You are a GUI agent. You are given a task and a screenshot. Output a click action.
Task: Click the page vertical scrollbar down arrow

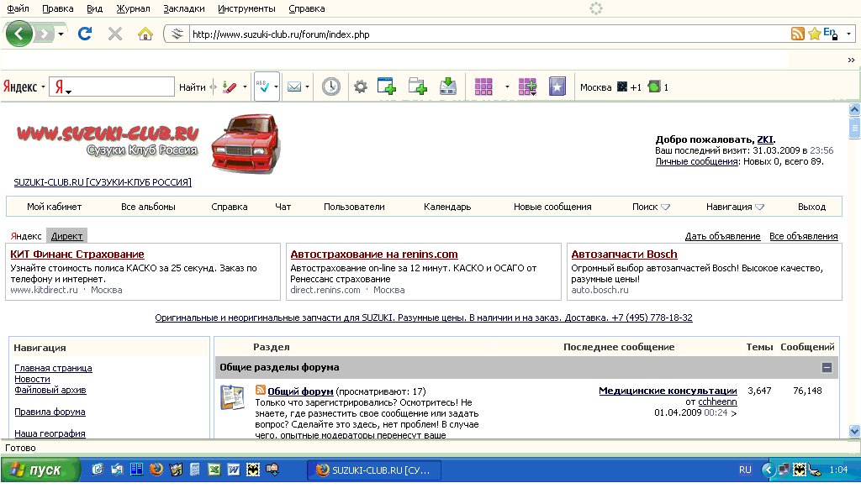[x=854, y=431]
